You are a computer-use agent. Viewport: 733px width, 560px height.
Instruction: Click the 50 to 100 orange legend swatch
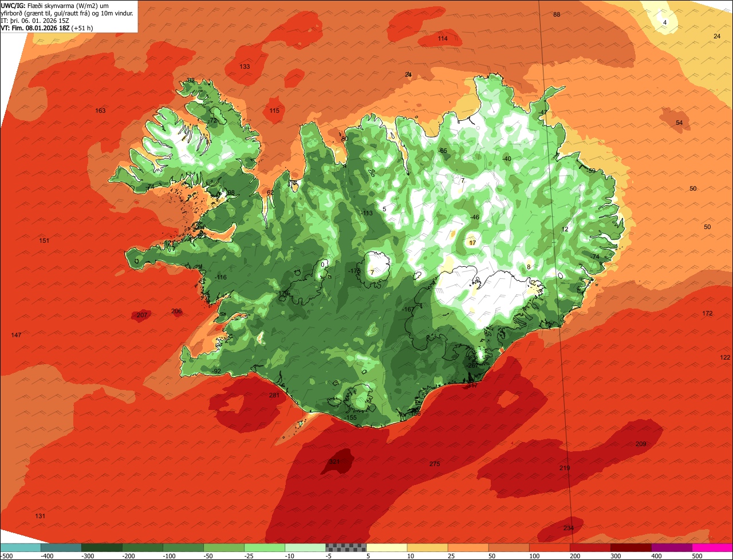(x=509, y=547)
